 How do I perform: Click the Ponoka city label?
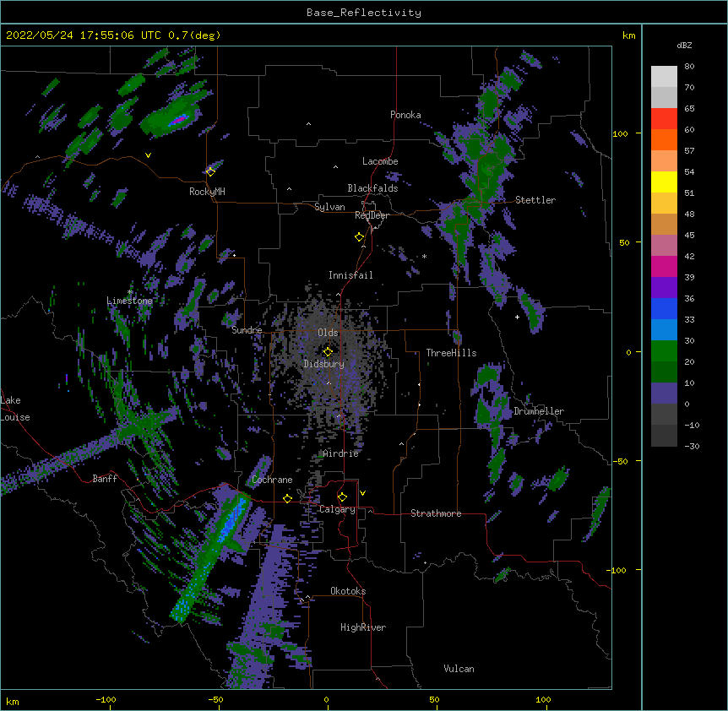point(405,115)
